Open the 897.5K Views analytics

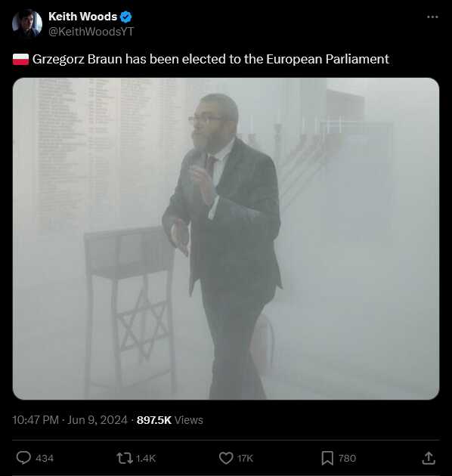[x=170, y=420]
